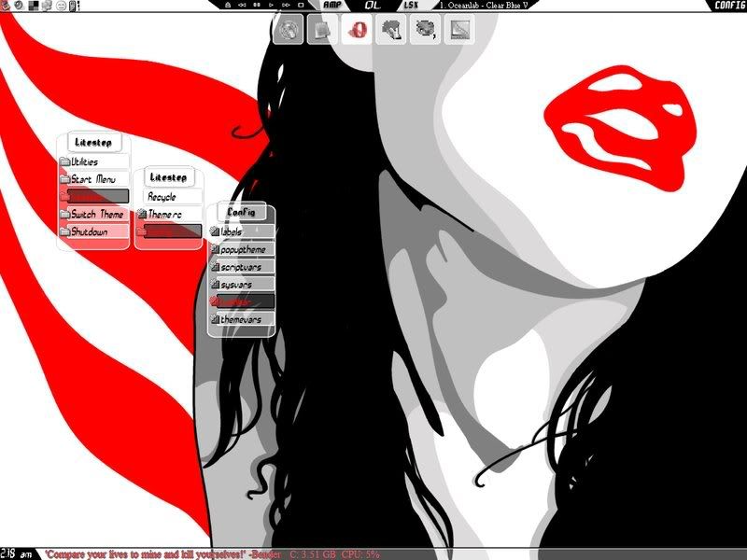
Task: Click the 'C: 3.51 GB' disk readout
Action: [313, 554]
